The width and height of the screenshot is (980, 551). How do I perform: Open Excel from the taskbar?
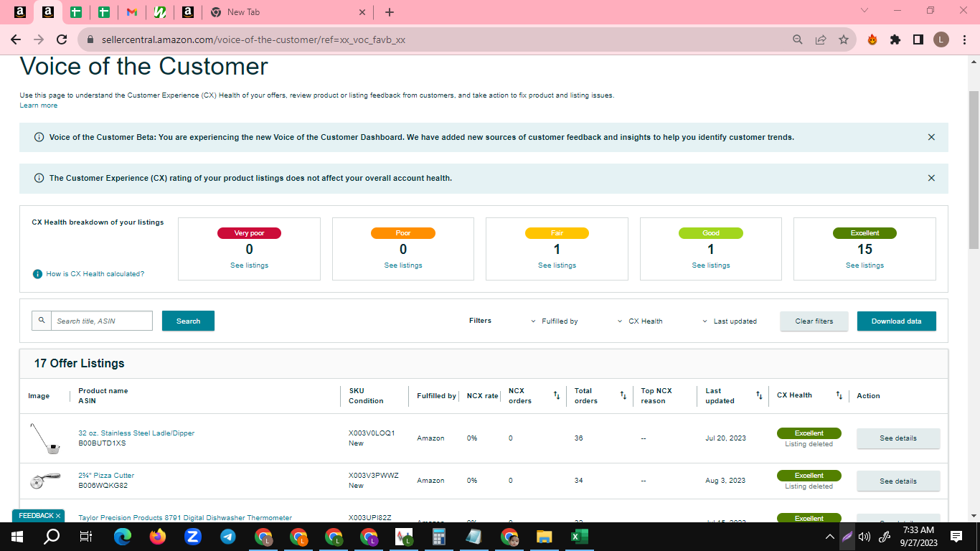tap(580, 537)
